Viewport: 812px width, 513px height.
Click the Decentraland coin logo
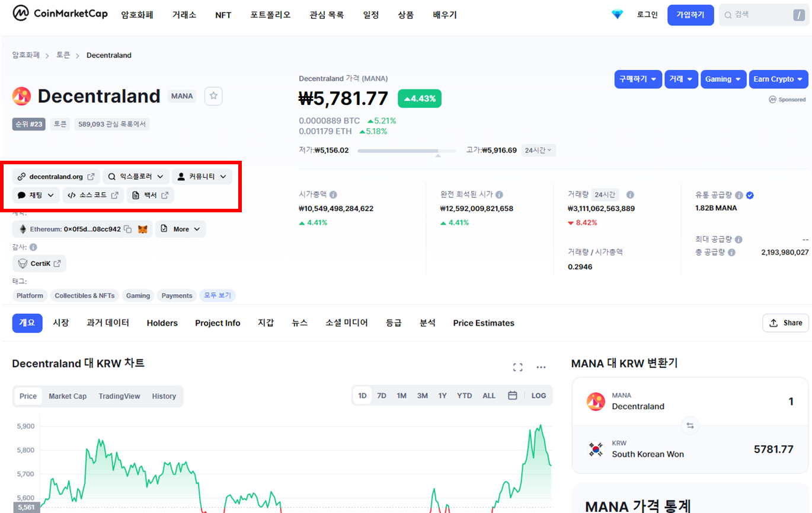(21, 96)
